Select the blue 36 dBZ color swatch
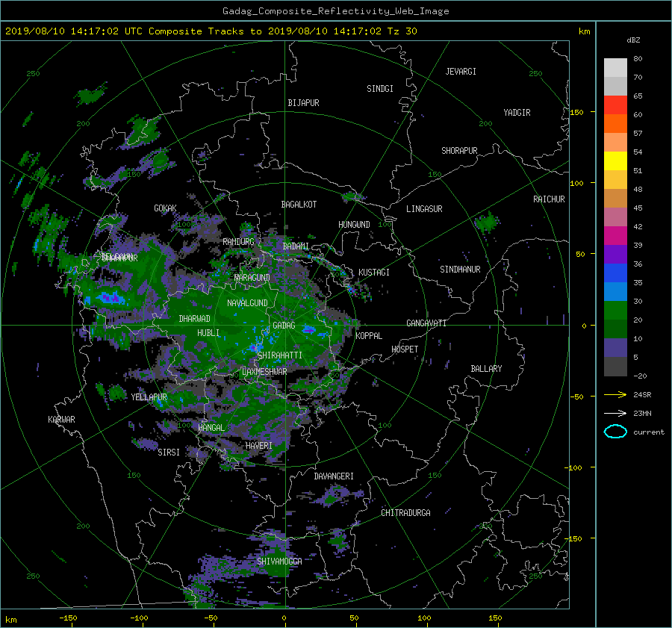Viewport: 672px width, 628px height. 615,273
